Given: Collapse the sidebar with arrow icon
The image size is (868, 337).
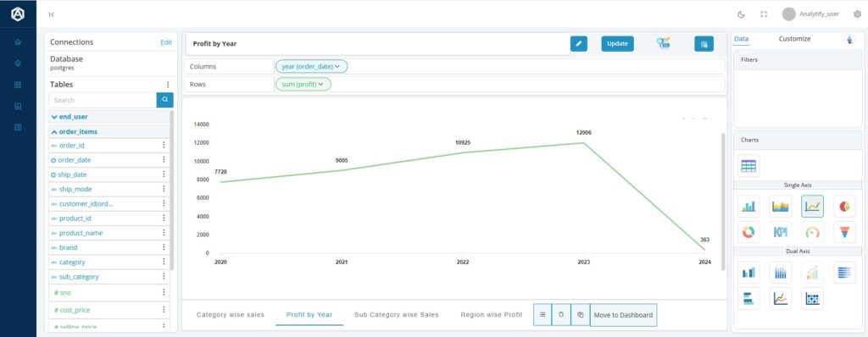Looking at the screenshot, I should pos(52,14).
